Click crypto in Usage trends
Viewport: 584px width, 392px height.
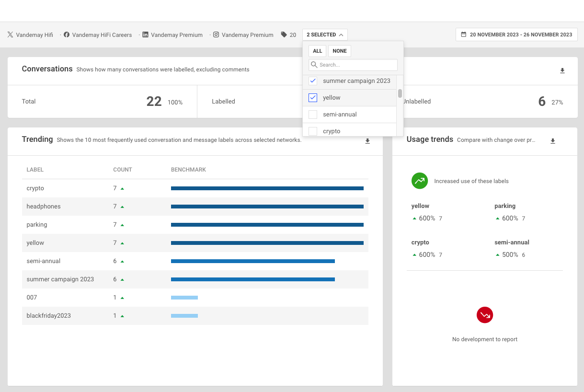pos(420,242)
